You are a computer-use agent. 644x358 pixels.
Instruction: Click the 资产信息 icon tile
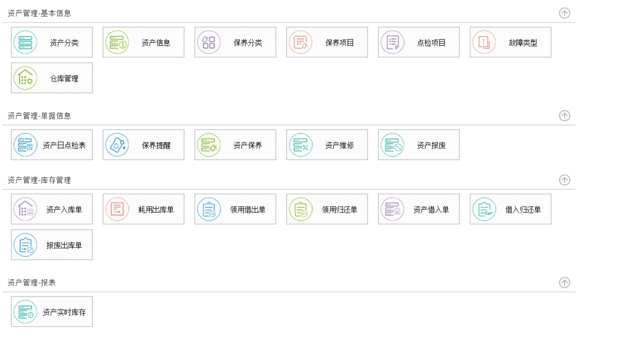(x=117, y=42)
